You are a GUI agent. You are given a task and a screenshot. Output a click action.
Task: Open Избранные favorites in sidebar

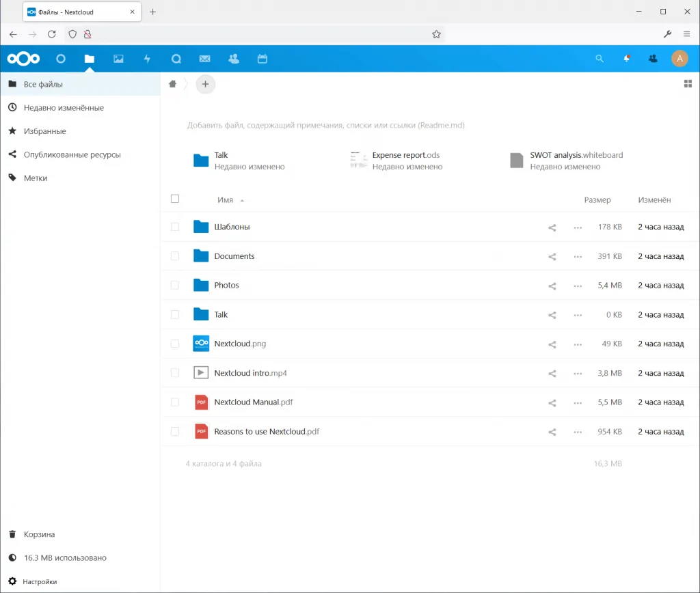(81, 131)
